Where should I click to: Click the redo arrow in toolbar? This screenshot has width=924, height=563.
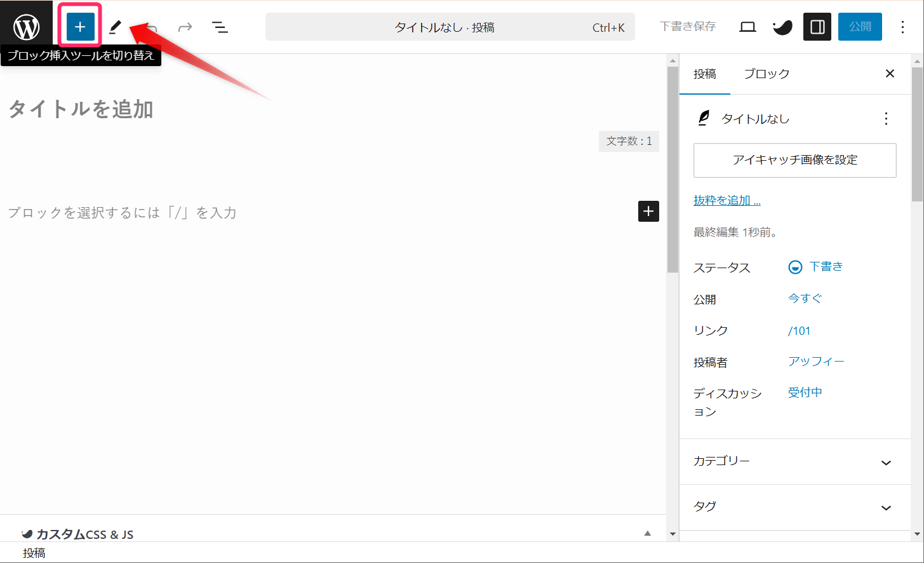[x=185, y=27]
